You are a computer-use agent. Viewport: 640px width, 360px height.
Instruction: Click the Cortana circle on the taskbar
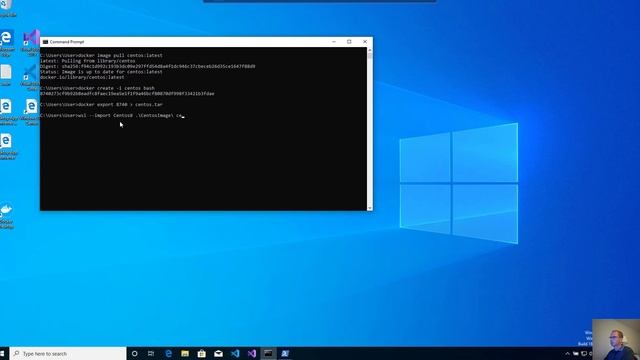(x=135, y=353)
